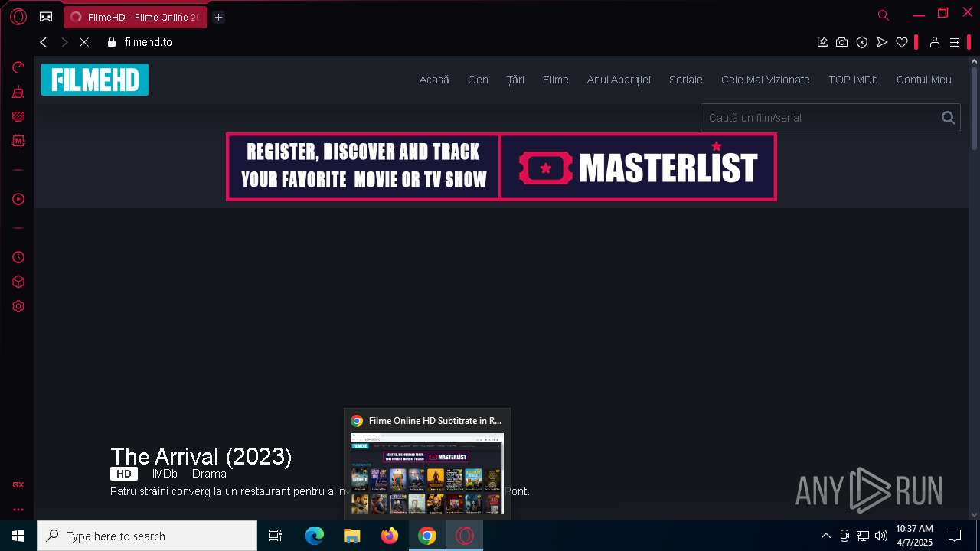The image size is (980, 551).
Task: Open the Opera main menu logo
Action: [18, 17]
